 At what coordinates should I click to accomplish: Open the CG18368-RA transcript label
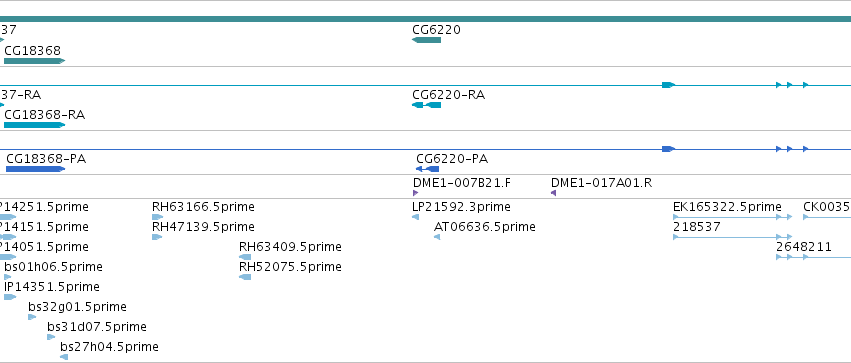coord(45,115)
